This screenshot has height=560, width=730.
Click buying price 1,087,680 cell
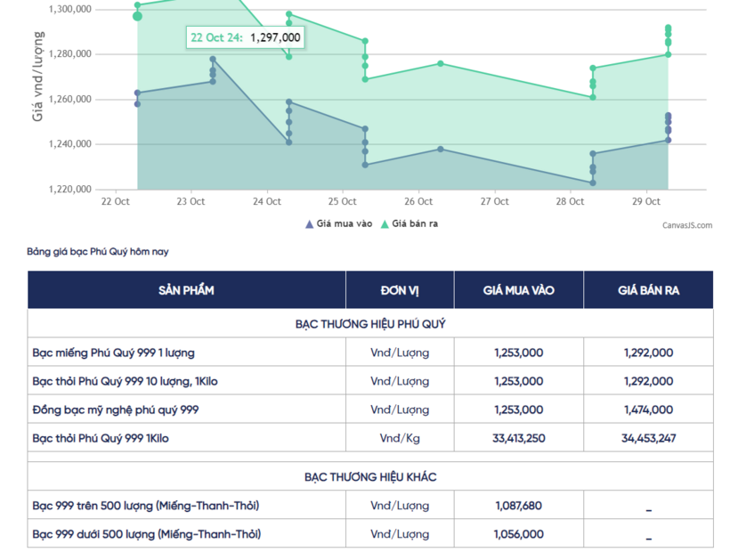[x=519, y=506]
